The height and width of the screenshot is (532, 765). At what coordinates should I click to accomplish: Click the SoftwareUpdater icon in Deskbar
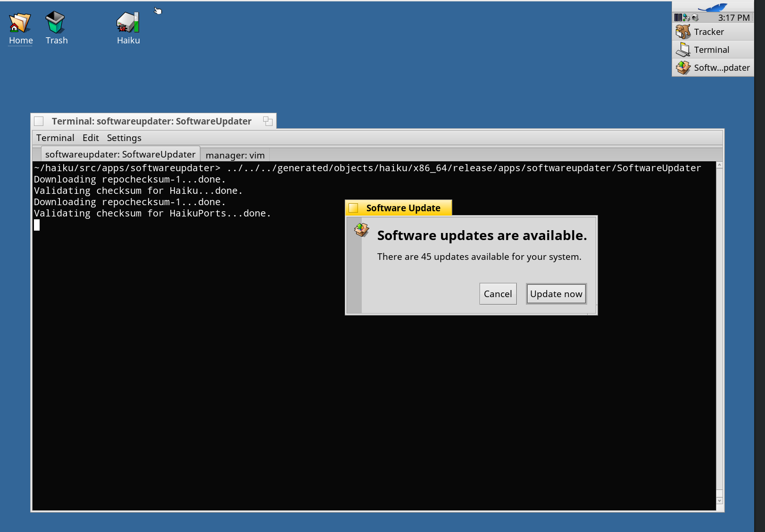[x=683, y=67]
